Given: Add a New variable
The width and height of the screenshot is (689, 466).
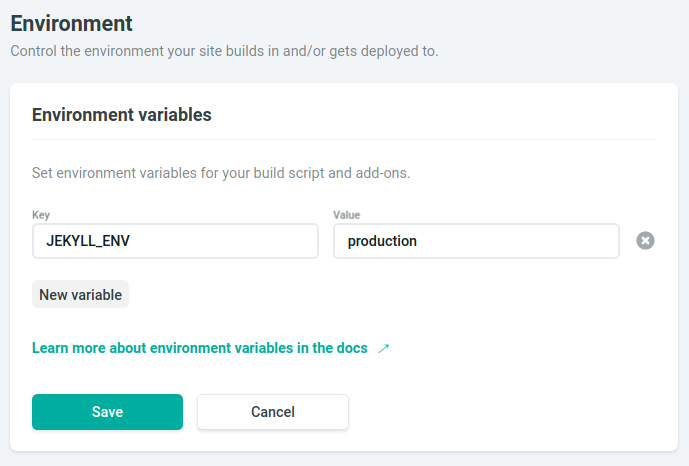Looking at the screenshot, I should 80,295.
